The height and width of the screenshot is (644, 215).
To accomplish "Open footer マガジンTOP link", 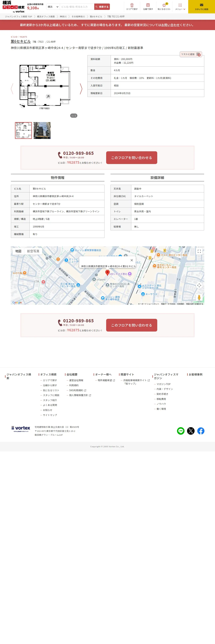I will [163, 384].
